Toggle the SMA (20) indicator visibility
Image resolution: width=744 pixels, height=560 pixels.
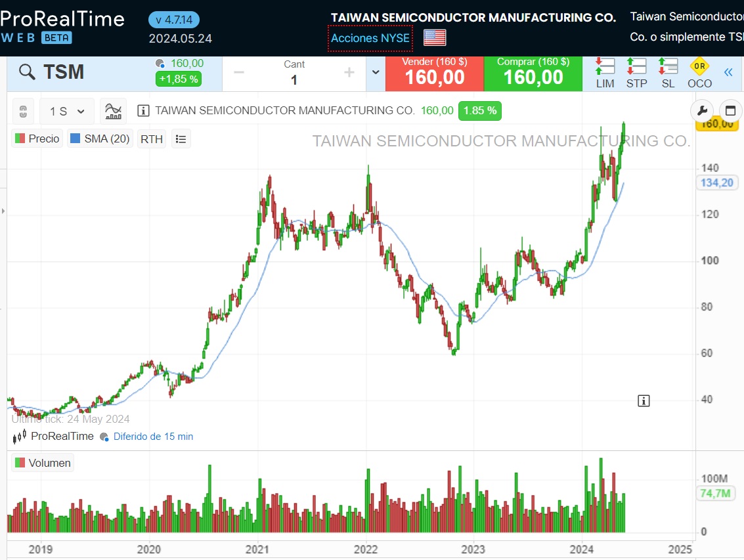click(x=99, y=139)
